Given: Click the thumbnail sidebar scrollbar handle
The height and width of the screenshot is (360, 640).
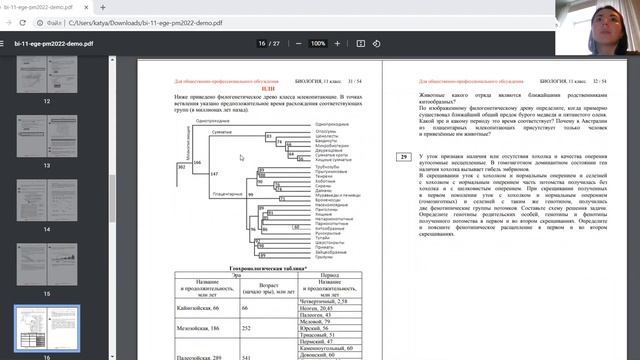Looking at the screenshot, I should [112, 198].
